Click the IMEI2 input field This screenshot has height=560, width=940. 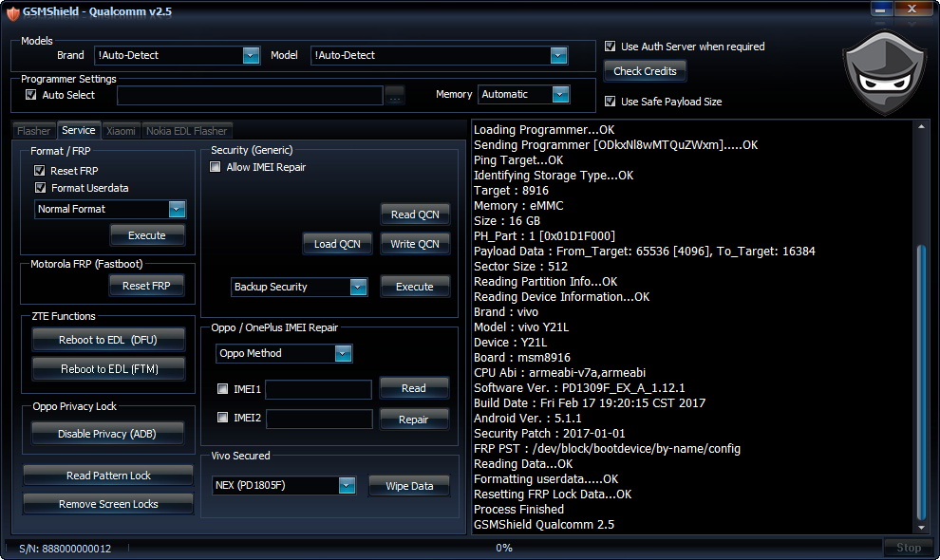[319, 420]
